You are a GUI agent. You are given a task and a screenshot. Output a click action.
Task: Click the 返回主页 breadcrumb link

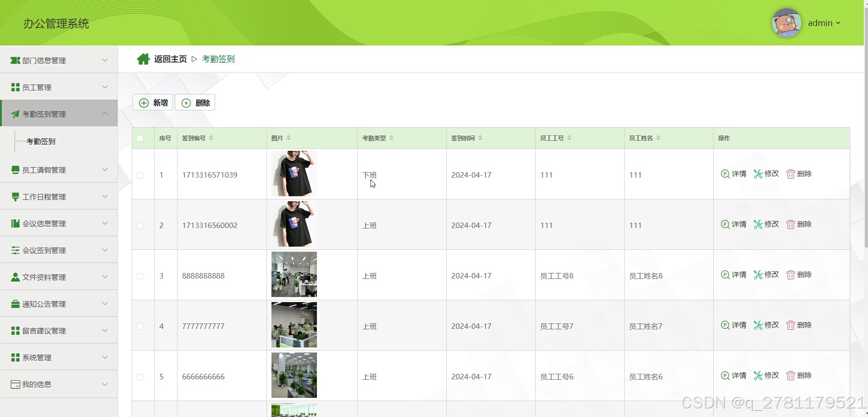170,59
